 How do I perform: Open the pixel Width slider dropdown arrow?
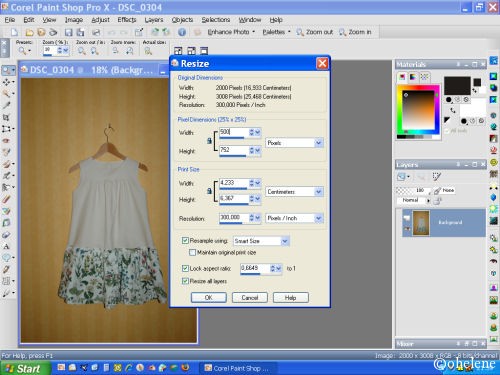pos(258,132)
